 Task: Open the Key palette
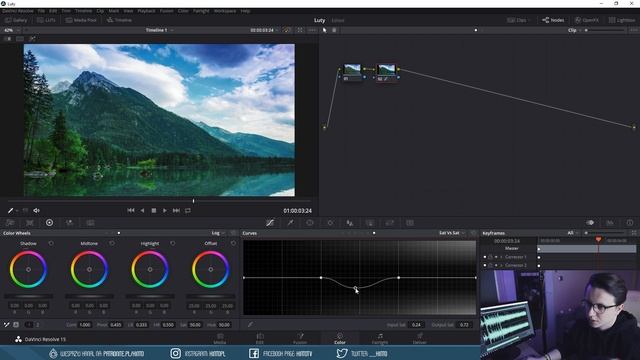click(x=370, y=223)
